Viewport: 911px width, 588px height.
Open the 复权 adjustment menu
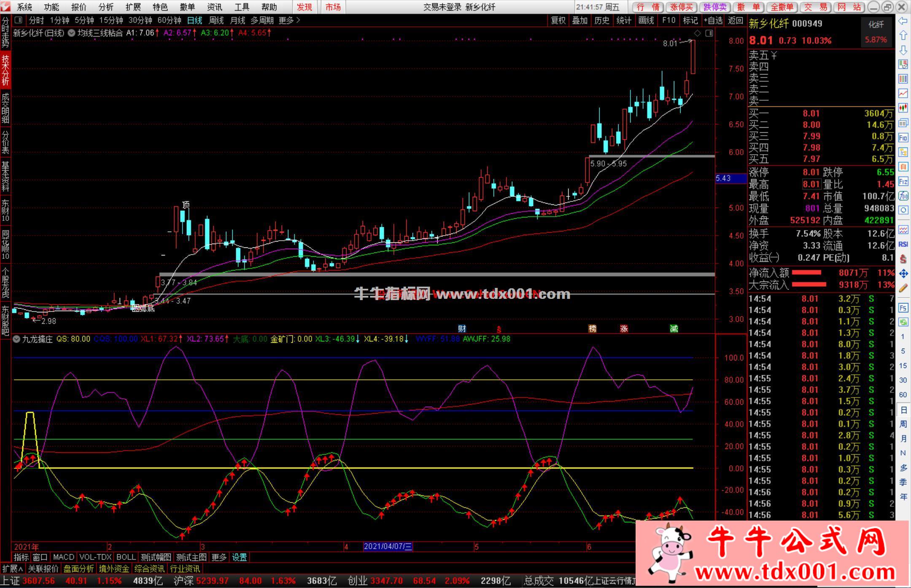coord(558,20)
